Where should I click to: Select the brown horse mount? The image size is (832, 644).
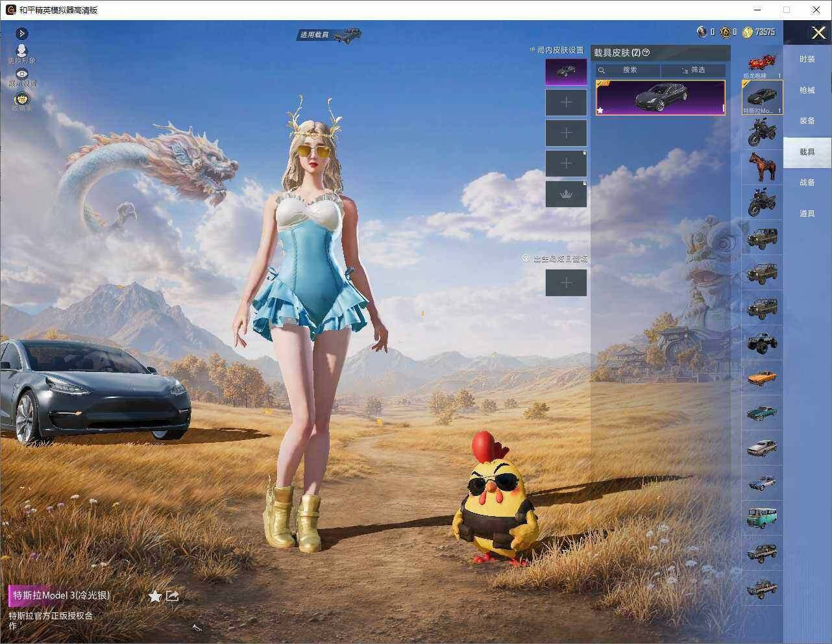pos(763,167)
